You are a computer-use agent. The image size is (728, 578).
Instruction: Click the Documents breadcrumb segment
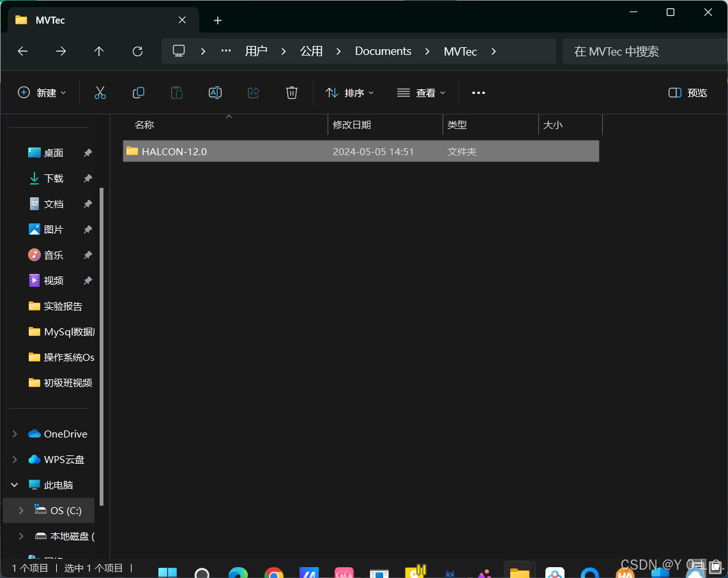click(383, 51)
